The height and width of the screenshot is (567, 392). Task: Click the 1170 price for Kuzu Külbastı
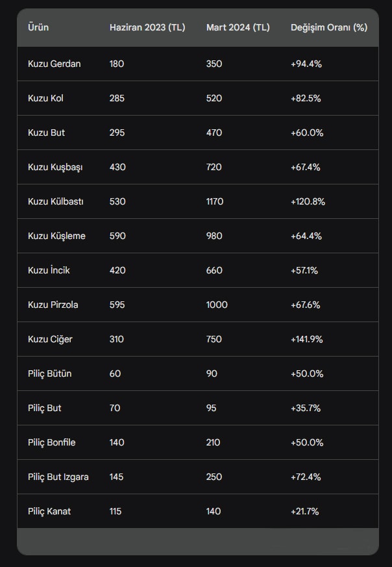click(x=215, y=201)
